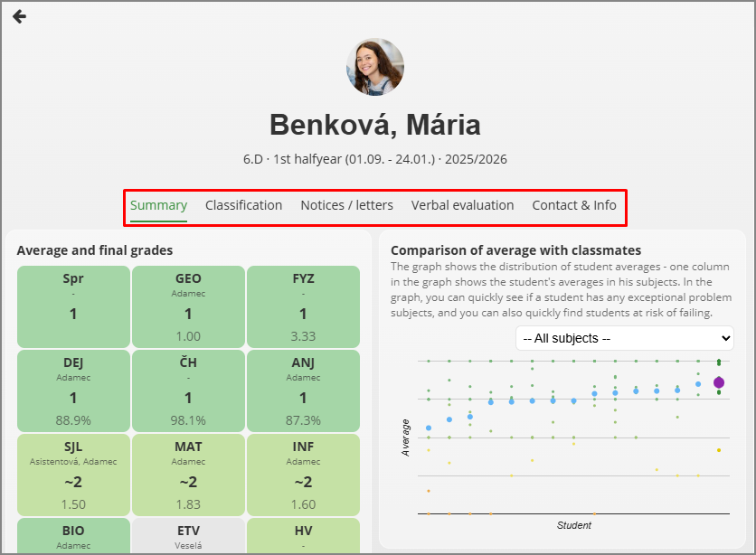Image resolution: width=756 pixels, height=555 pixels.
Task: Click the ČH subject tile
Action: 188,390
